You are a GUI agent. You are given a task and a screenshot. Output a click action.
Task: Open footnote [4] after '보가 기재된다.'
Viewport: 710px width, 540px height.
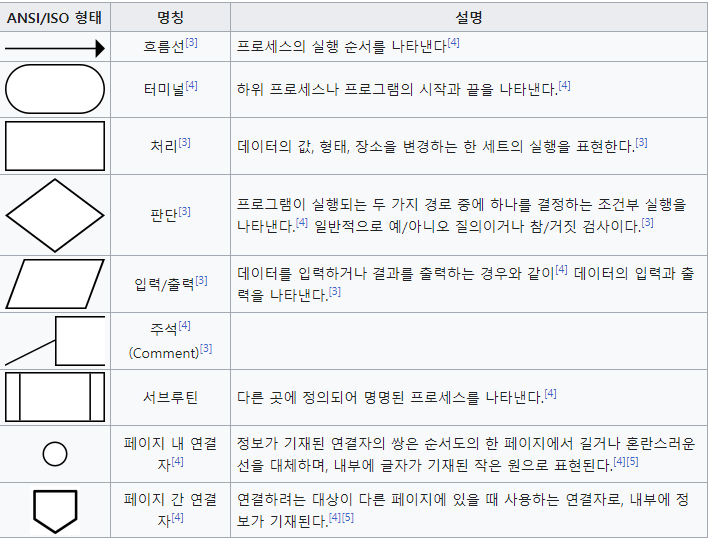click(x=335, y=517)
